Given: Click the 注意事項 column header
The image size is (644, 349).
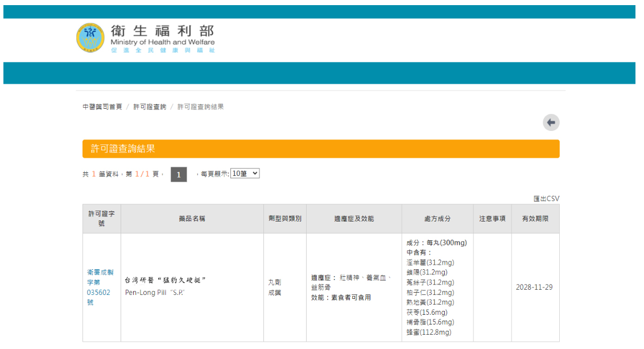Looking at the screenshot, I should tap(492, 218).
